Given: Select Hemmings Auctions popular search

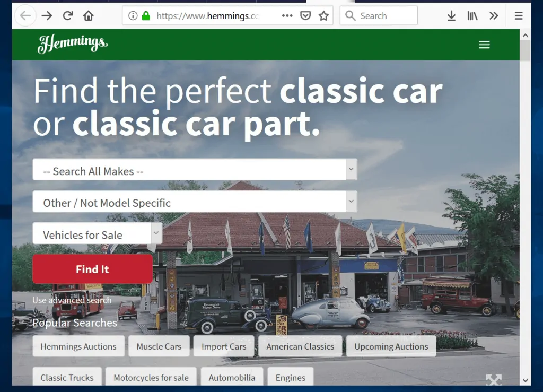Looking at the screenshot, I should pyautogui.click(x=78, y=346).
